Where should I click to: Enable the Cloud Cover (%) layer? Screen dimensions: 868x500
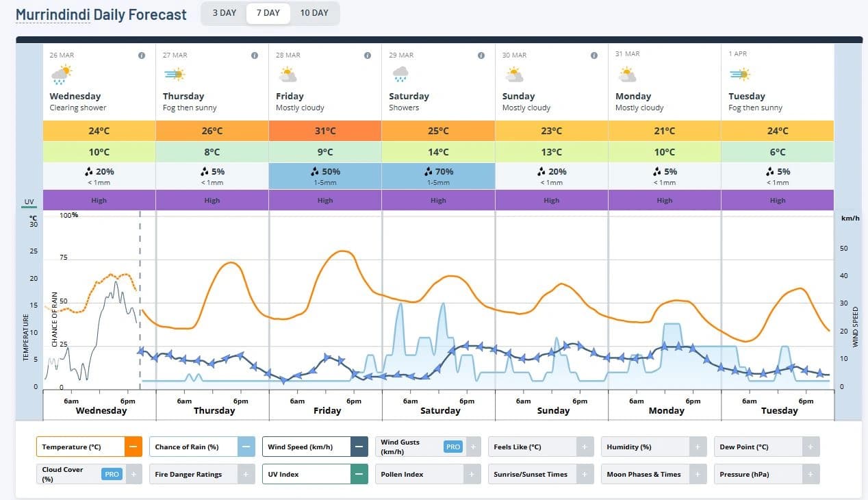133,474
